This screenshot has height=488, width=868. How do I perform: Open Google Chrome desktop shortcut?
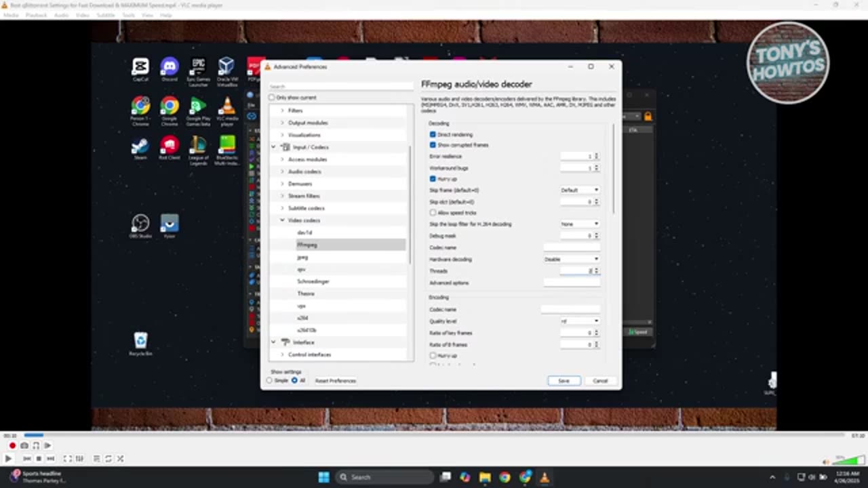tap(170, 111)
